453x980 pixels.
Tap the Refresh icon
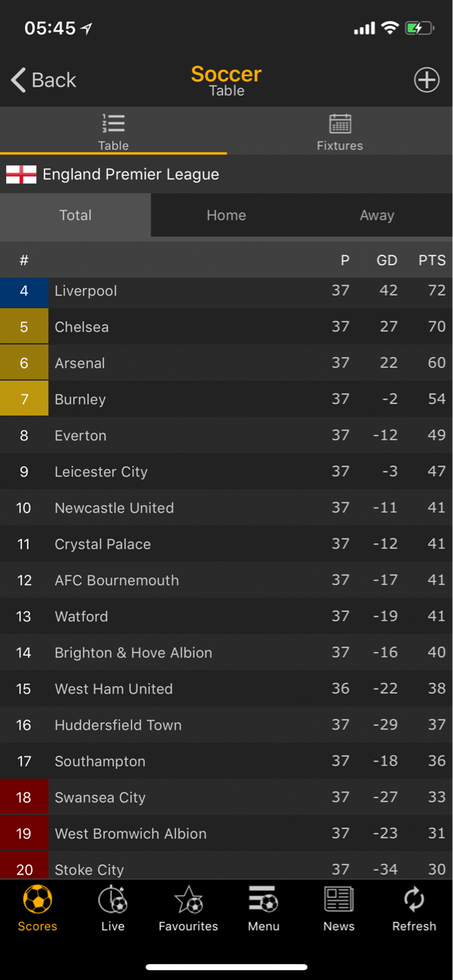click(414, 899)
